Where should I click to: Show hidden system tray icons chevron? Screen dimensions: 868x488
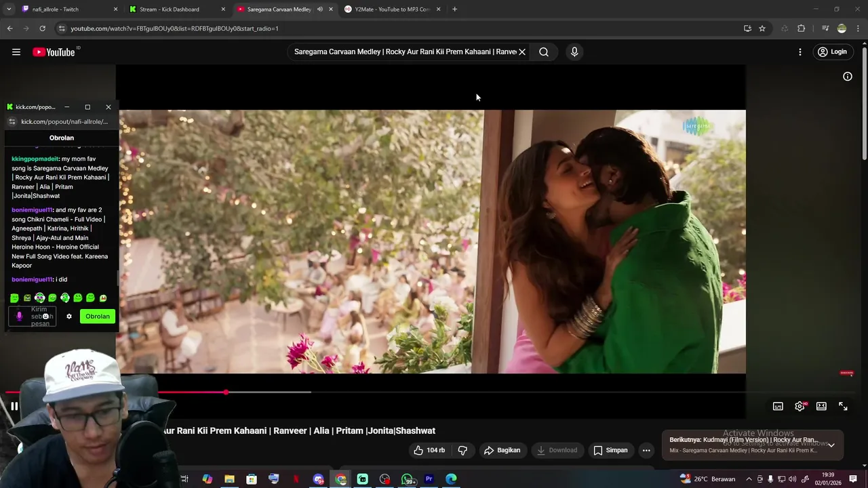tap(749, 479)
